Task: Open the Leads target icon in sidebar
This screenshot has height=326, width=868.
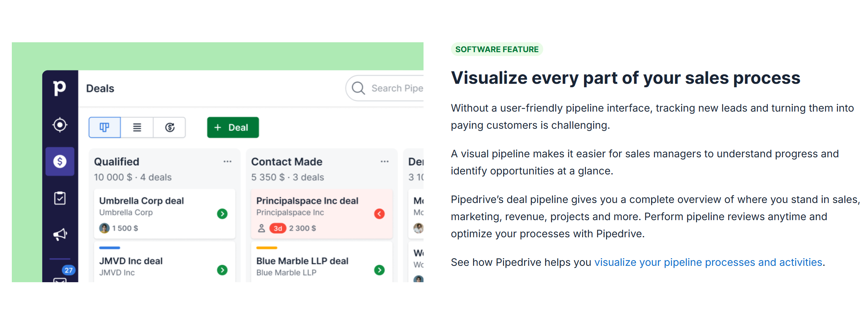Action: (x=60, y=125)
